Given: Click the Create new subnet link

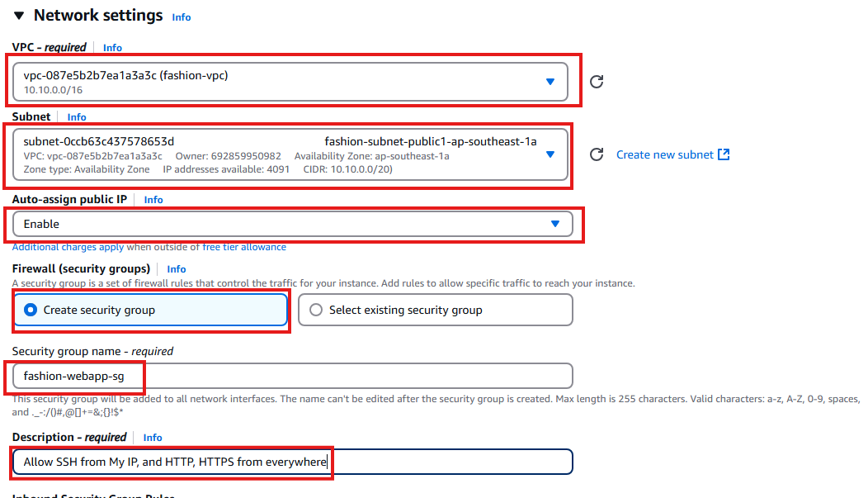Looking at the screenshot, I should pos(665,154).
